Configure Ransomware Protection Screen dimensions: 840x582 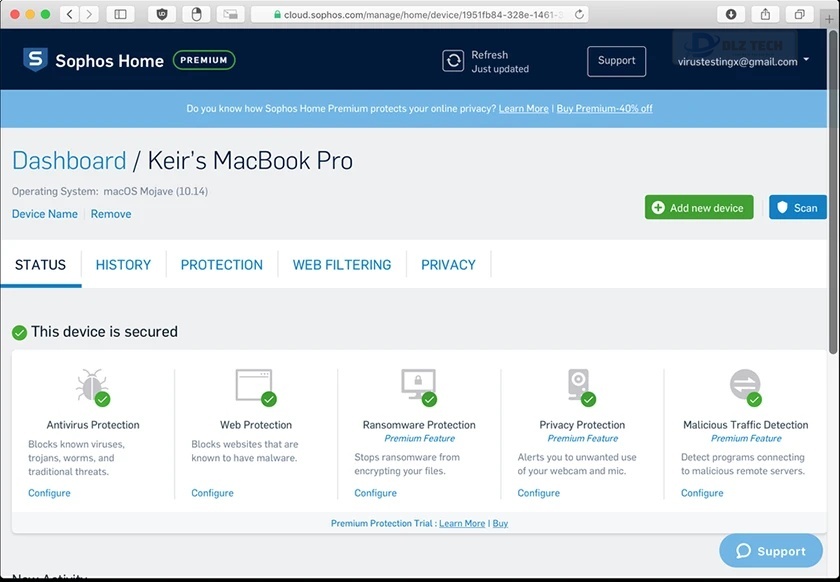(x=376, y=493)
